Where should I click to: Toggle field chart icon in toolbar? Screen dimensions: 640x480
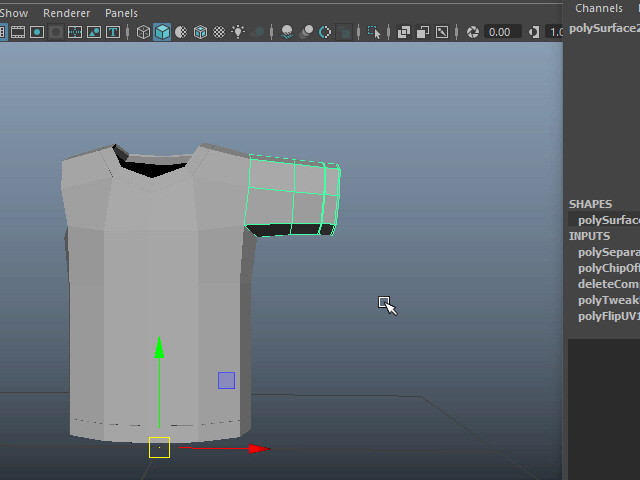(x=75, y=32)
